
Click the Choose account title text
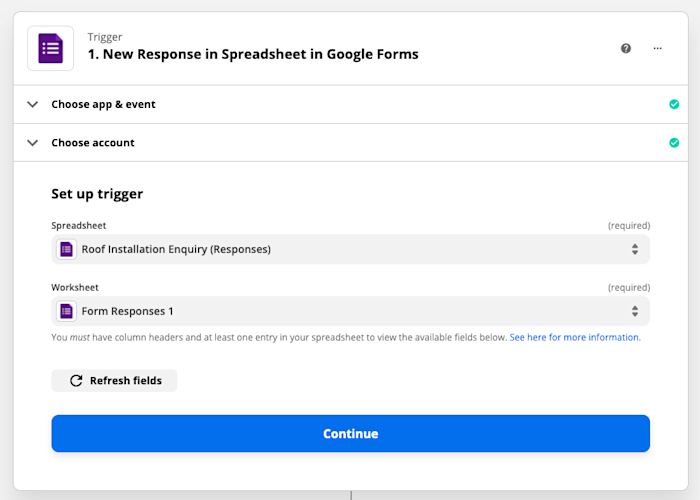93,143
